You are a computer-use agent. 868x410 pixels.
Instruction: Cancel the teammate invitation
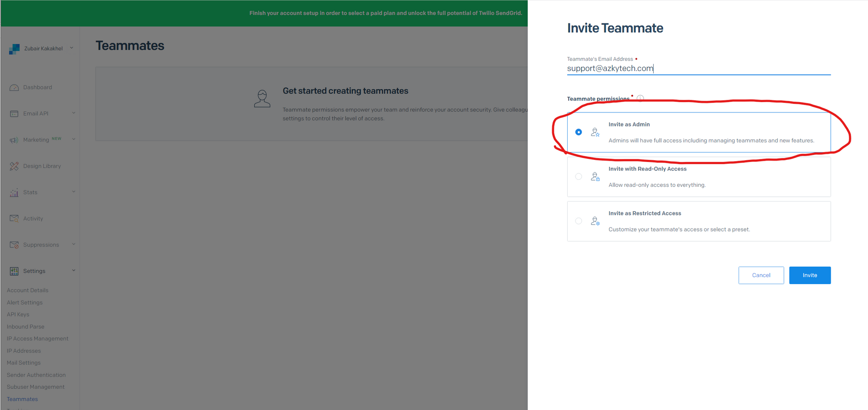point(761,275)
